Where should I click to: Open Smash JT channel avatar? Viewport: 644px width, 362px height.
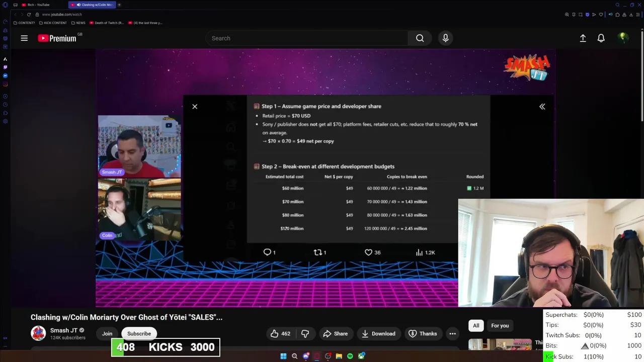coord(38,333)
